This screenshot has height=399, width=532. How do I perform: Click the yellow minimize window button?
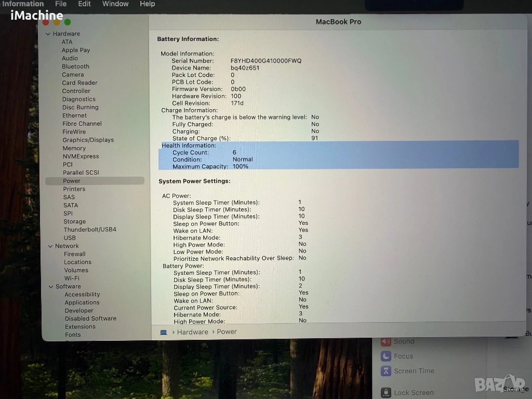pyautogui.click(x=57, y=22)
